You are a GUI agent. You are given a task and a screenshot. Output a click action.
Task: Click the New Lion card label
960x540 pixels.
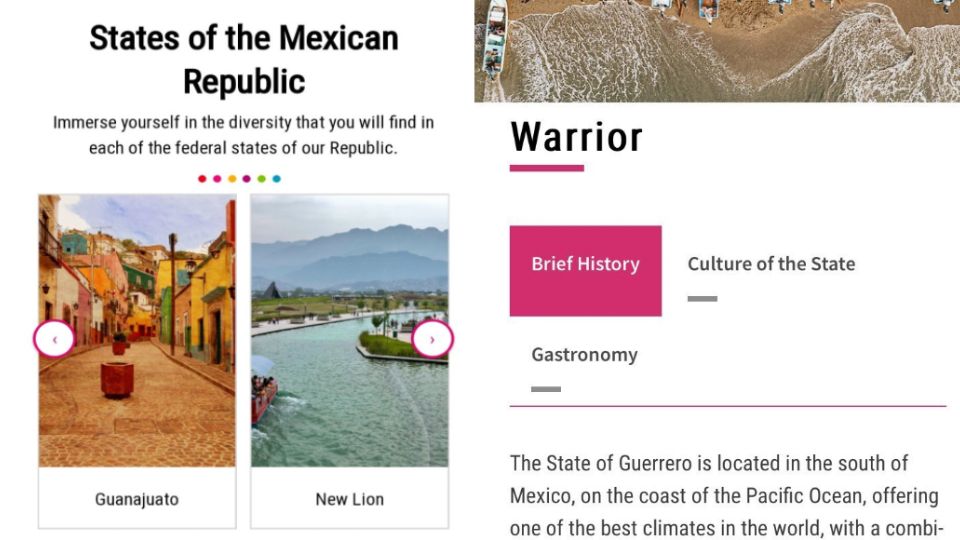click(350, 499)
